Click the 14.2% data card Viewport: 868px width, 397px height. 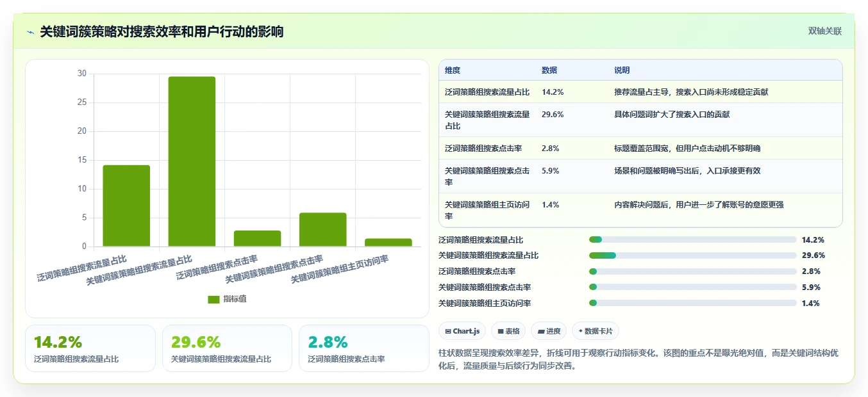coord(90,348)
